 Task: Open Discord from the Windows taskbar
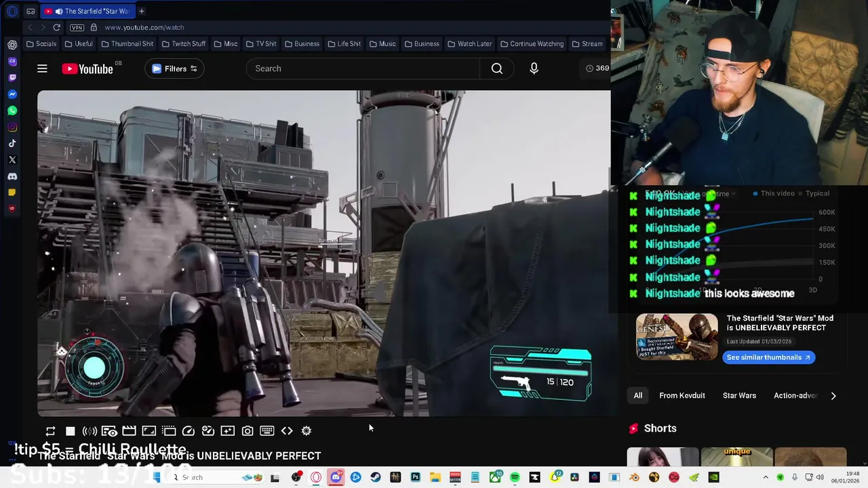[x=336, y=477]
